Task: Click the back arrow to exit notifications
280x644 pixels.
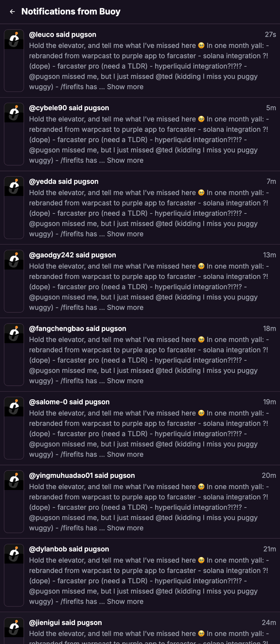Action: coord(12,12)
